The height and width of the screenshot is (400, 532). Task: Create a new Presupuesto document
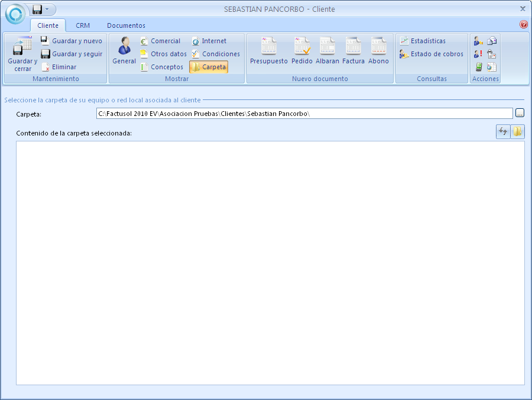pos(268,51)
